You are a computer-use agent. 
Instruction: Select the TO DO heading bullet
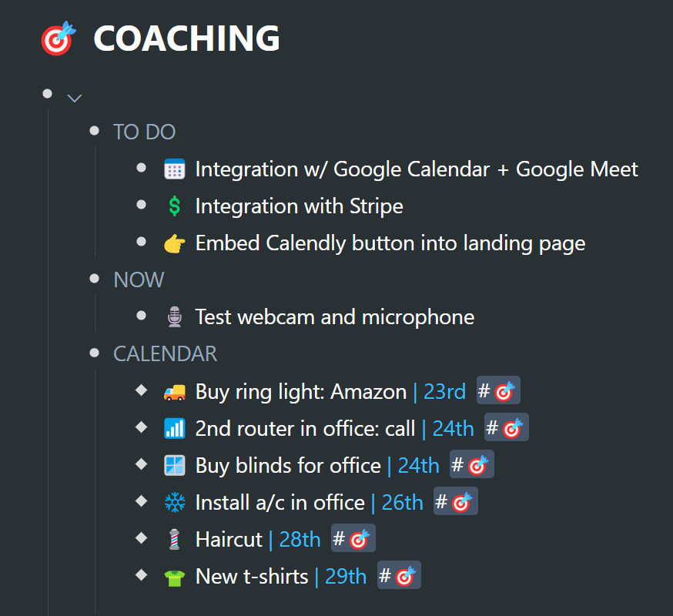pyautogui.click(x=94, y=130)
